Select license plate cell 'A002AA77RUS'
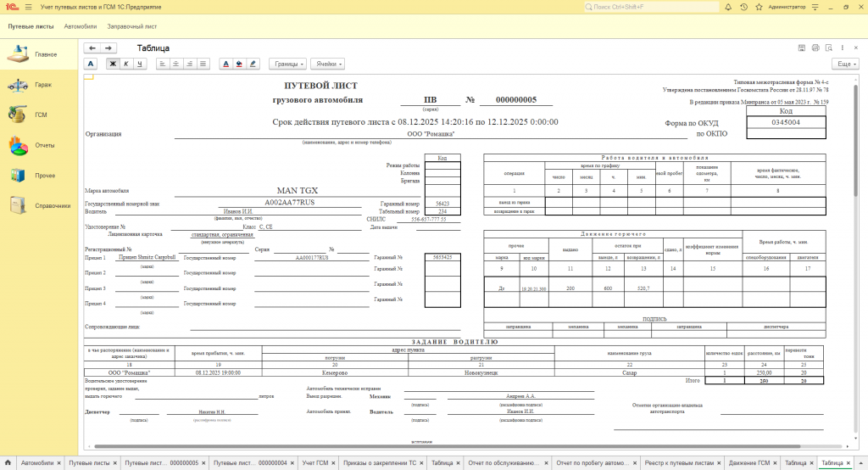 [290, 203]
